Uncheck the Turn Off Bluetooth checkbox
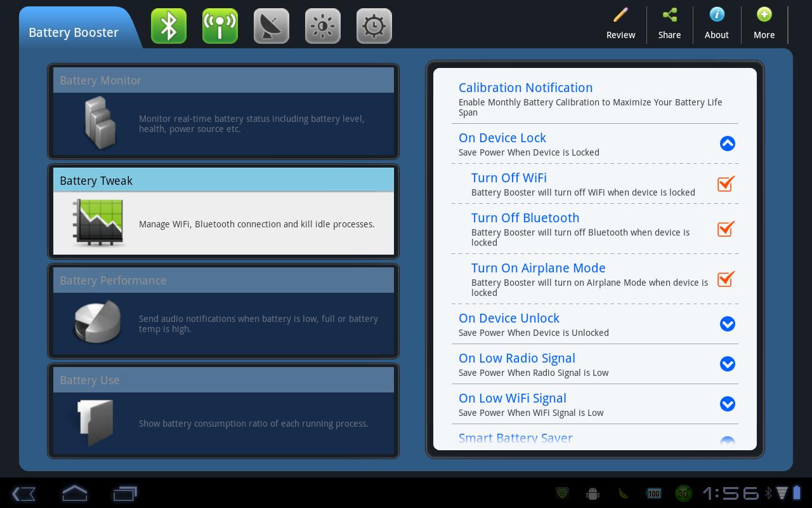Image resolution: width=812 pixels, height=508 pixels. click(x=726, y=229)
